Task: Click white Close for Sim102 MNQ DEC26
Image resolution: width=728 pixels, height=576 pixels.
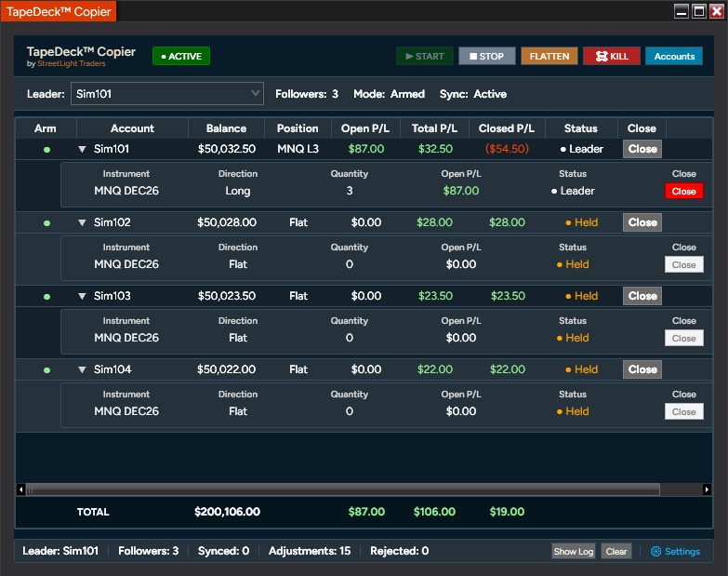Action: [x=684, y=265]
